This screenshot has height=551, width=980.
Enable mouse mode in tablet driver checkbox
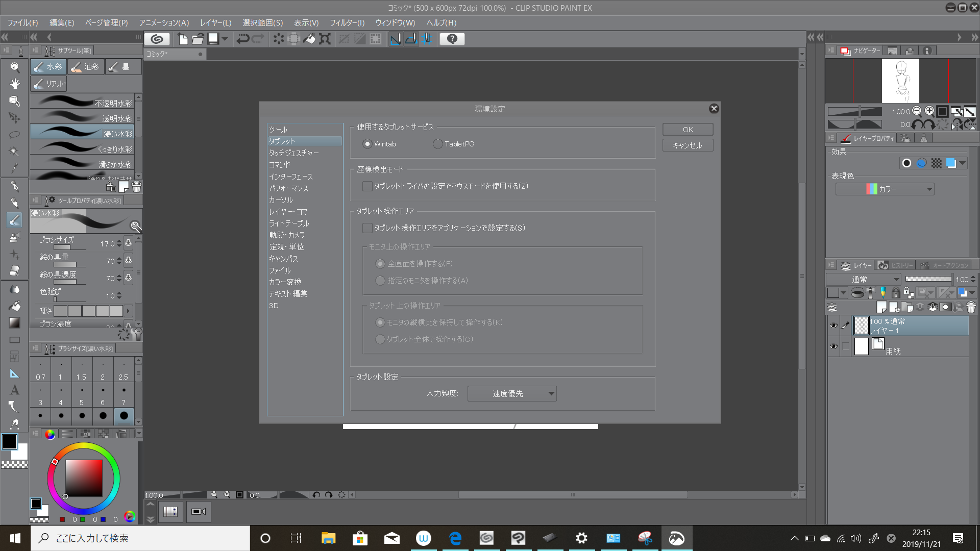(367, 186)
